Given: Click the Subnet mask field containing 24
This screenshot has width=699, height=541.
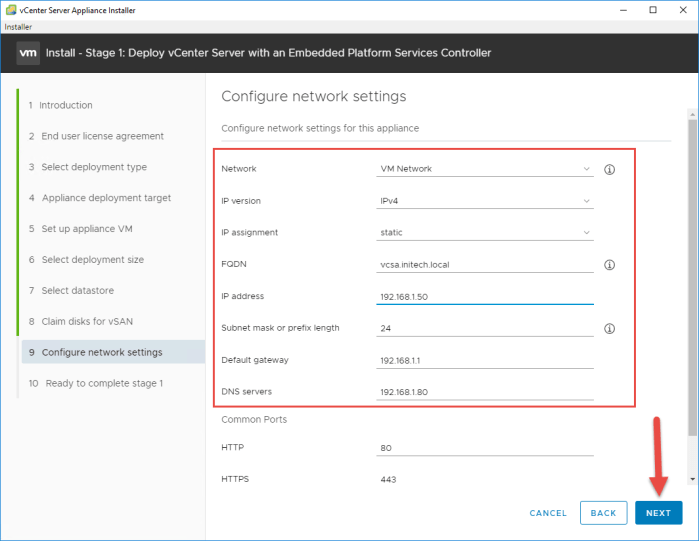Looking at the screenshot, I should (x=485, y=328).
